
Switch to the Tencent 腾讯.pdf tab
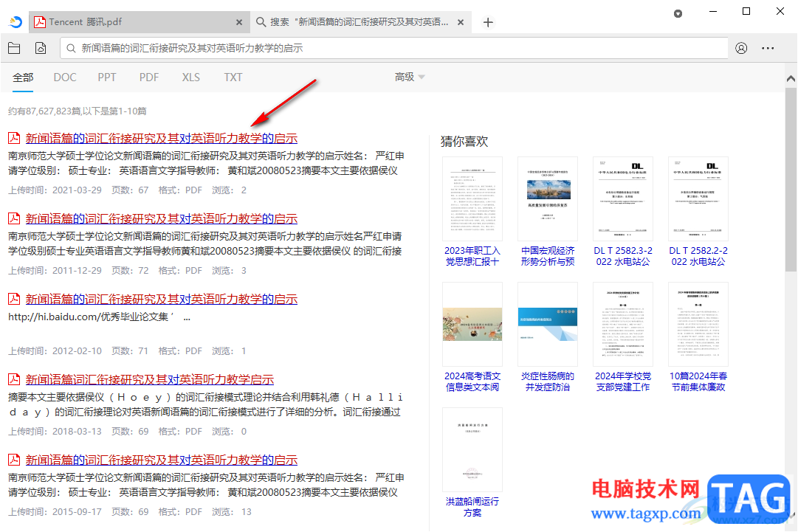pyautogui.click(x=139, y=22)
